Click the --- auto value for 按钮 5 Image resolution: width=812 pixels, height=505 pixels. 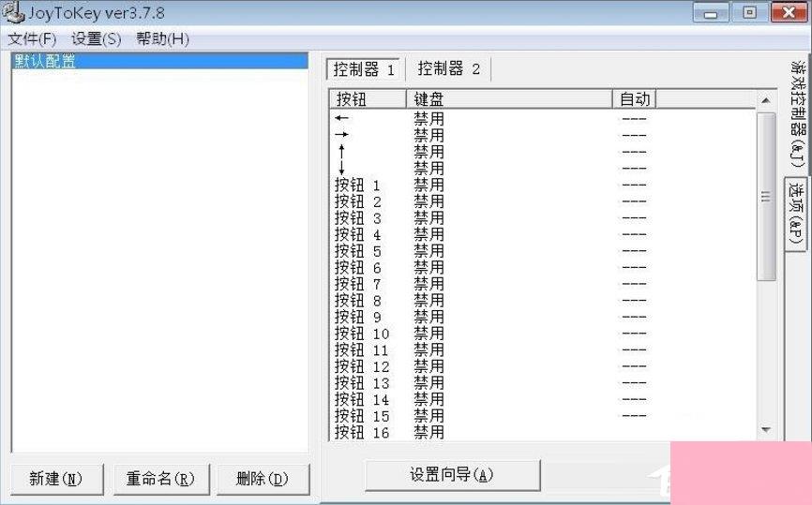tap(635, 251)
